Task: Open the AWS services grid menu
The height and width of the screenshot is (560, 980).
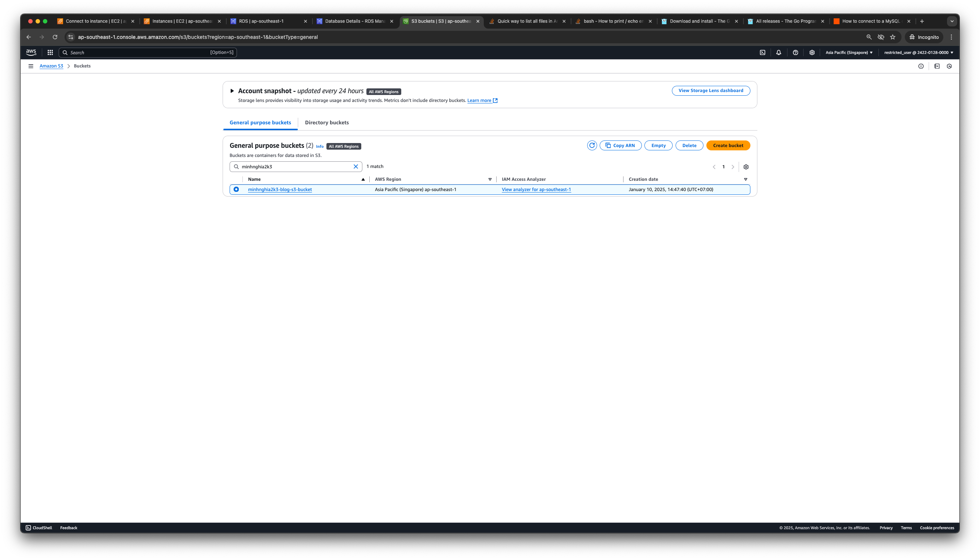Action: [50, 52]
